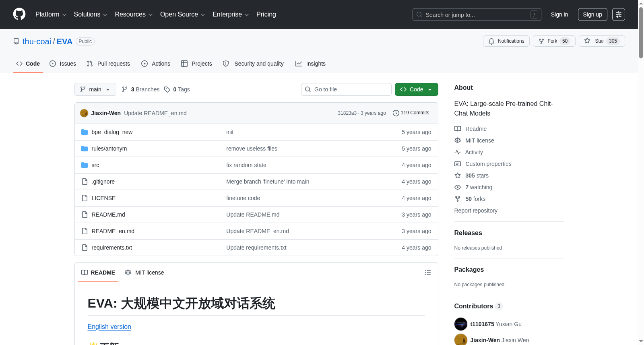Click the pulse icon beside Activity

click(458, 152)
